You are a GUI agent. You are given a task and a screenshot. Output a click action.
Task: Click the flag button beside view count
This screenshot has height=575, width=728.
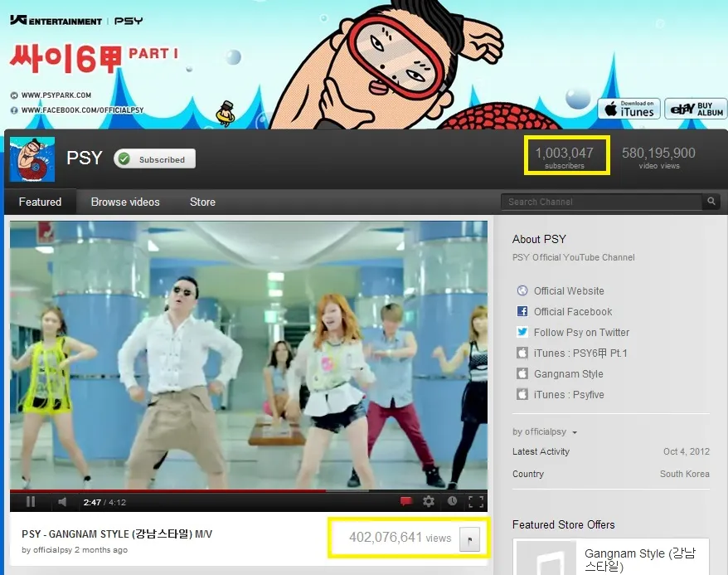470,538
